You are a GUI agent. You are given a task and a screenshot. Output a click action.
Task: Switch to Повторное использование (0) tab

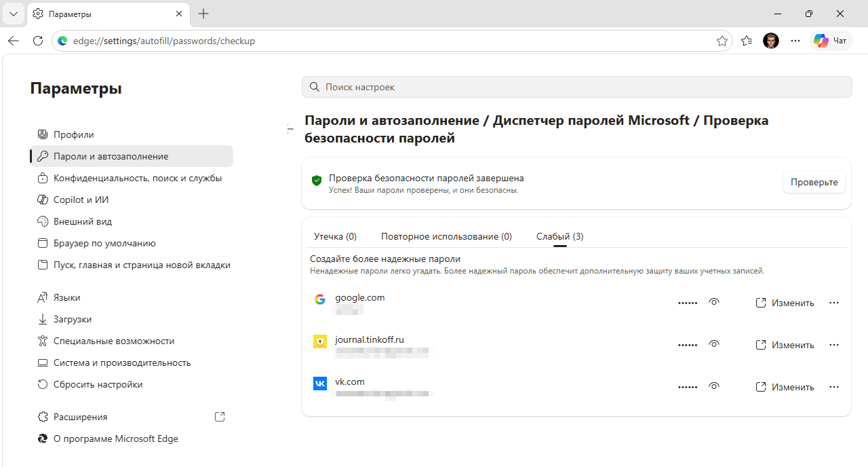446,236
